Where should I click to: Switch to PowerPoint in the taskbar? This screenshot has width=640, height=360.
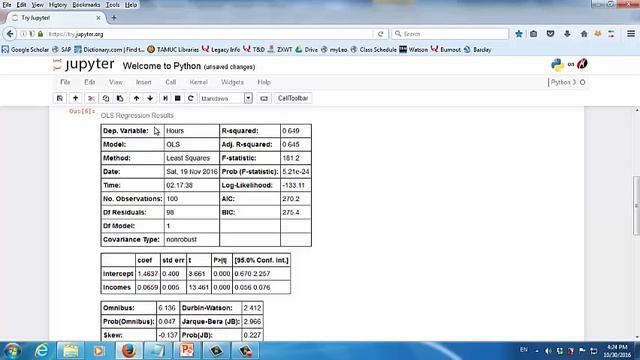187,351
